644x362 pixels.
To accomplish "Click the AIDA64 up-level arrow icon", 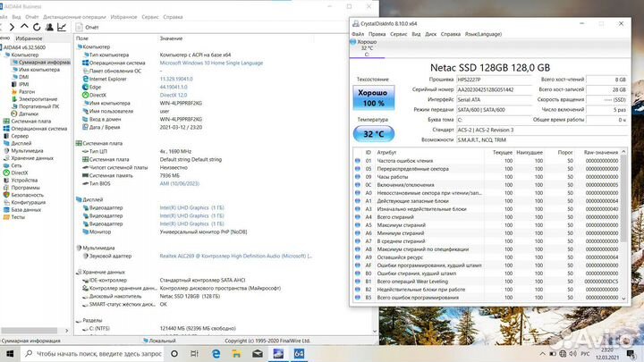I will tap(24, 27).
